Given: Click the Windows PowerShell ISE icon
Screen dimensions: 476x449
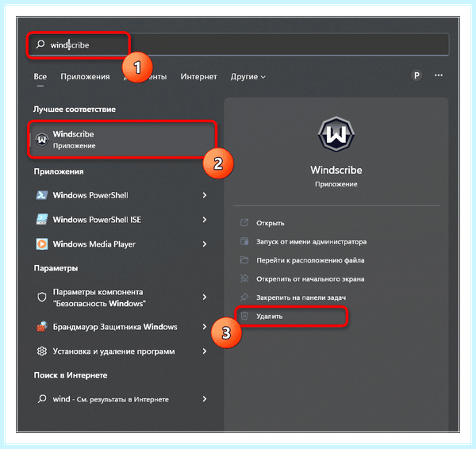Looking at the screenshot, I should 42,219.
